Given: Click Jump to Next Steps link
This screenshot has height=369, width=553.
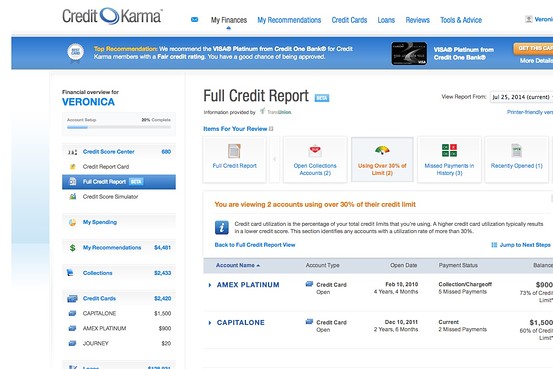Looking at the screenshot, I should point(521,245).
